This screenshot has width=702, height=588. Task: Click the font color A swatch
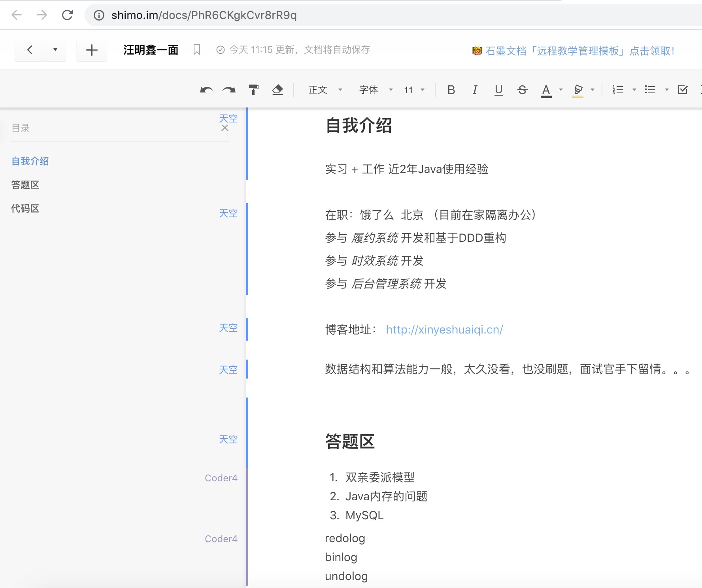pyautogui.click(x=546, y=90)
